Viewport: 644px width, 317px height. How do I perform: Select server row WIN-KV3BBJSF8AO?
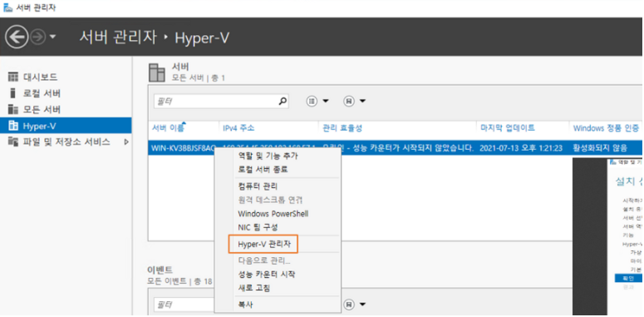pos(395,147)
